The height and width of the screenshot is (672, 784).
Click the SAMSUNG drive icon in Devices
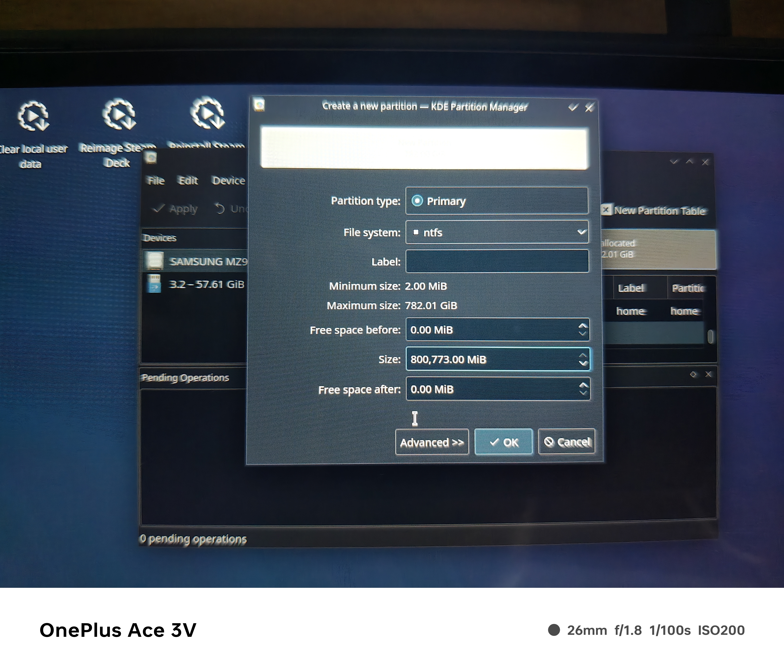[x=154, y=261]
